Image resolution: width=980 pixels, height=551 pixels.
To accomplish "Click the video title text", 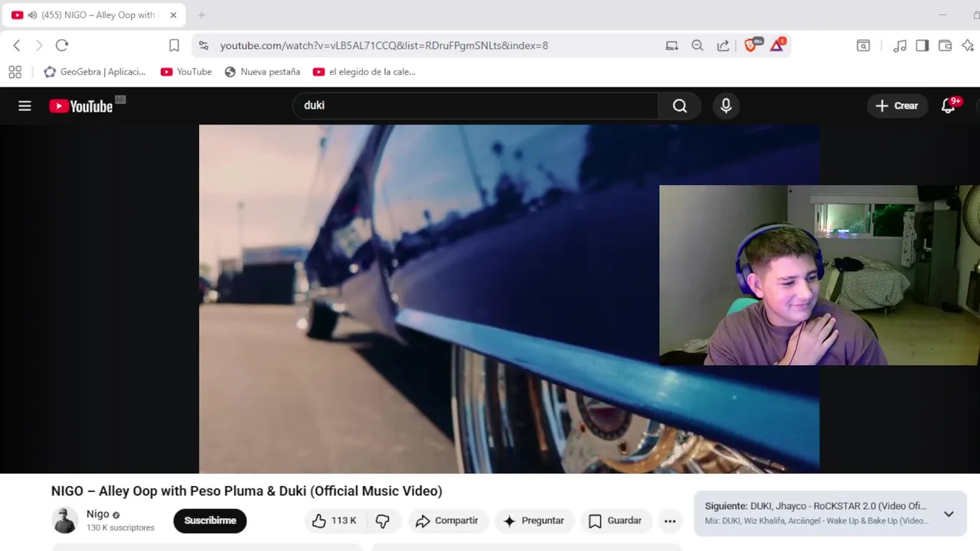I will click(247, 491).
